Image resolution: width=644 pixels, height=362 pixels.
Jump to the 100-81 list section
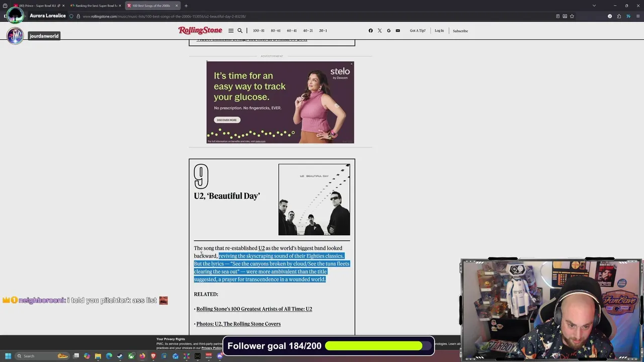click(x=259, y=31)
